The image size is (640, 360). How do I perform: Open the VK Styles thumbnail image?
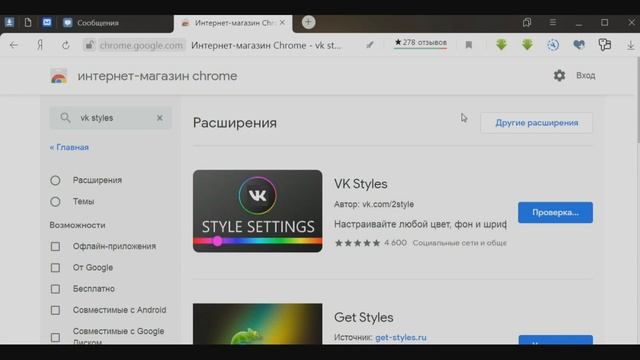click(258, 211)
